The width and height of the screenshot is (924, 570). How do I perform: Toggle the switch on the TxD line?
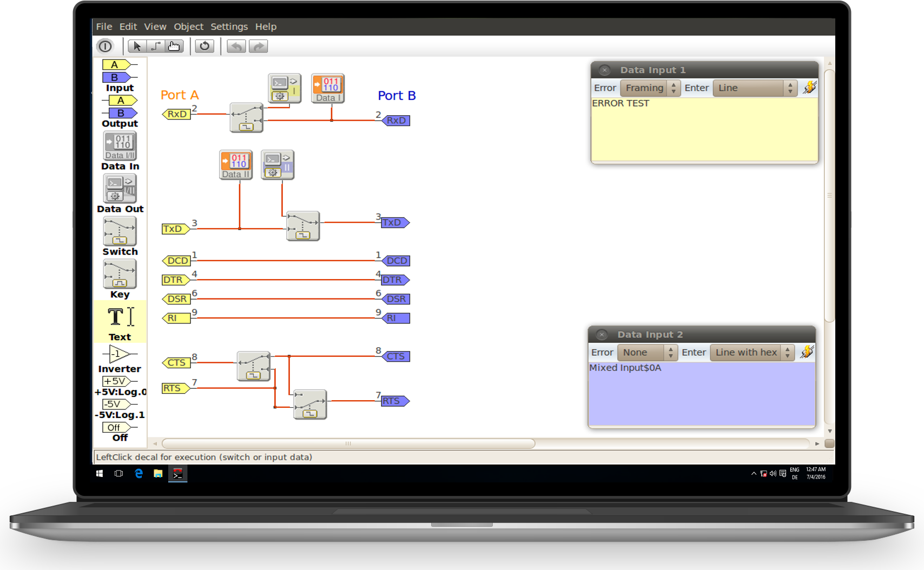[303, 226]
